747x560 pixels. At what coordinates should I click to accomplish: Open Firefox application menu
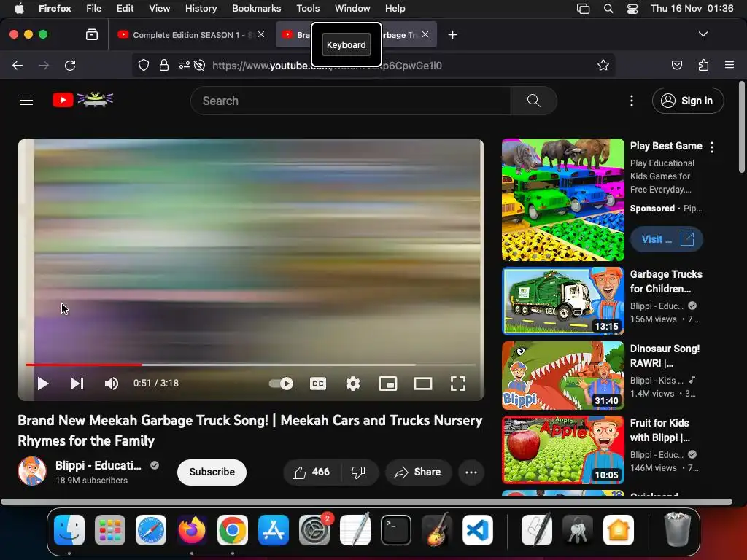tap(729, 65)
